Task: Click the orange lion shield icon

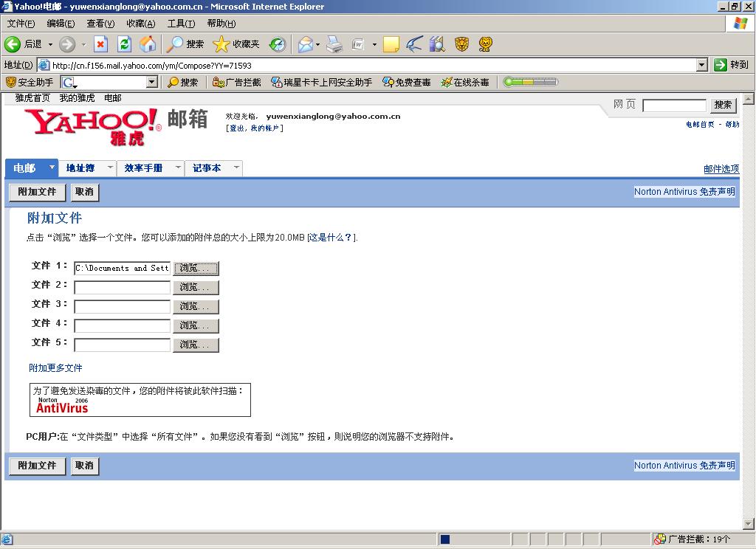Action: (462, 44)
